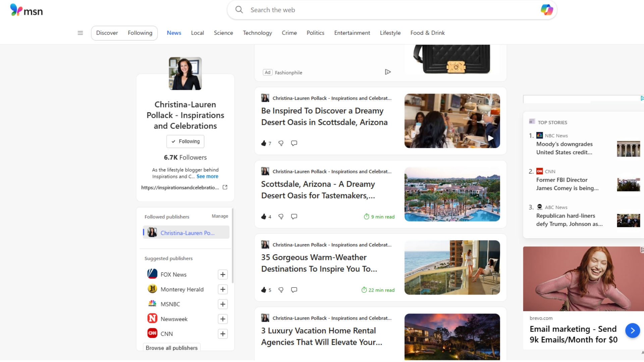Click the Copilot icon in search bar
This screenshot has height=362, width=644.
546,10
